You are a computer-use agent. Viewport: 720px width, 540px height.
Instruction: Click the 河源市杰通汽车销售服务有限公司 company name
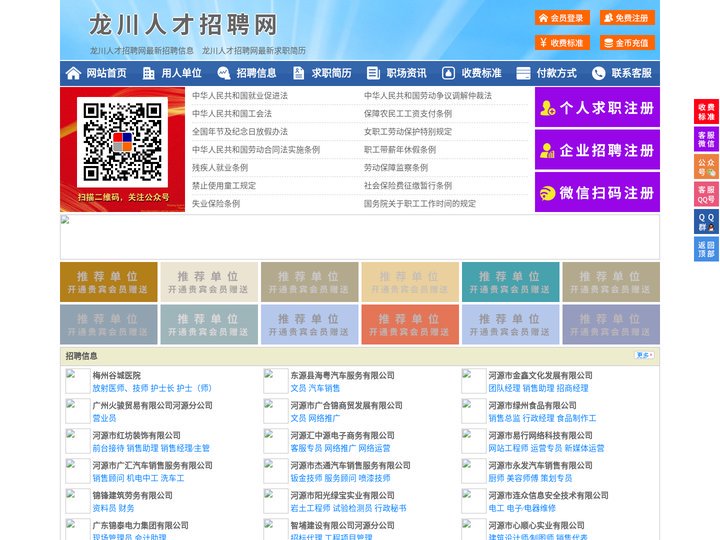pyautogui.click(x=350, y=465)
